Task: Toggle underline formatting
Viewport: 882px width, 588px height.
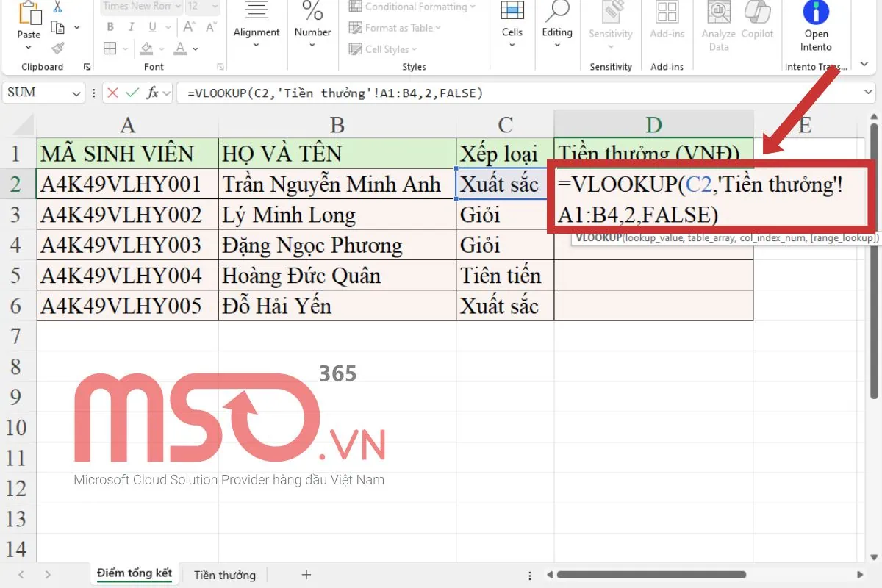Action: pyautogui.click(x=151, y=26)
